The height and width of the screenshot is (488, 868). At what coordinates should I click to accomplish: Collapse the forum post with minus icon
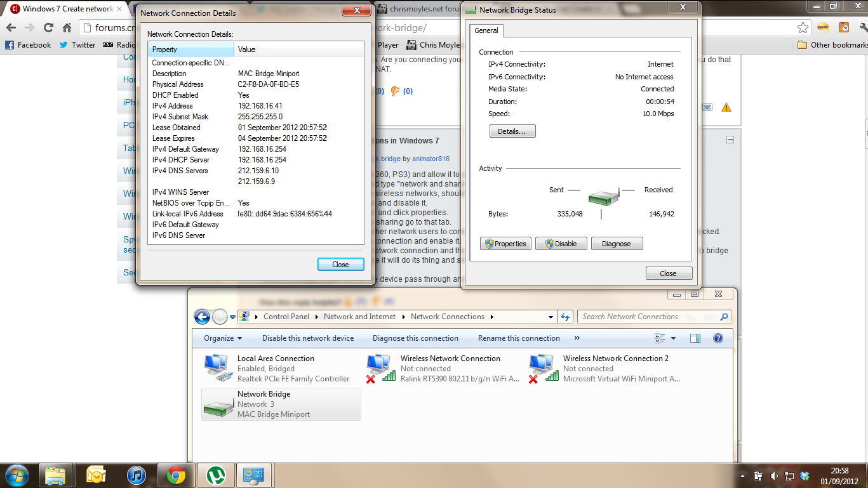click(730, 140)
